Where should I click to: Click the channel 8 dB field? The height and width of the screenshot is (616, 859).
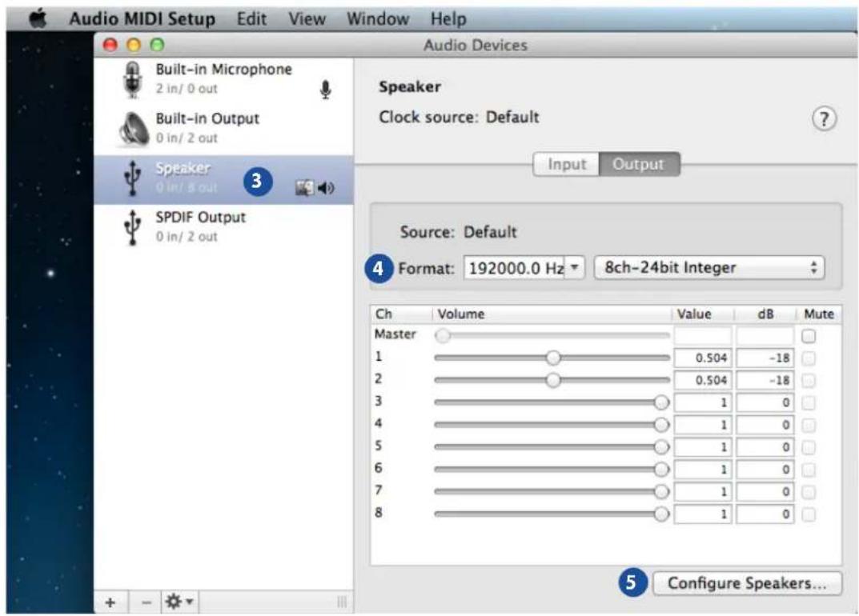point(765,514)
